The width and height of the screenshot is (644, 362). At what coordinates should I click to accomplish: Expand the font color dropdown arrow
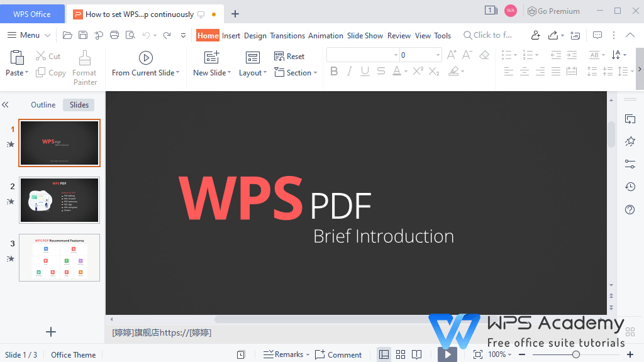pyautogui.click(x=406, y=72)
